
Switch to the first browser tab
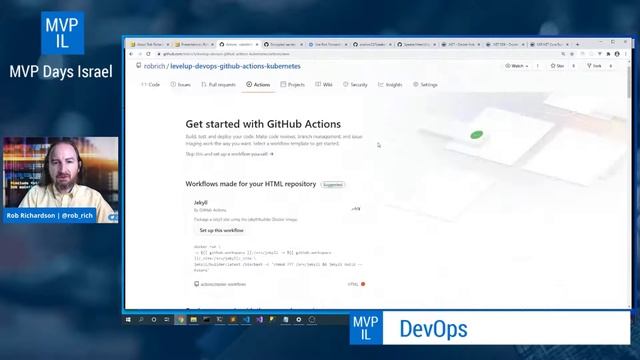[x=149, y=44]
